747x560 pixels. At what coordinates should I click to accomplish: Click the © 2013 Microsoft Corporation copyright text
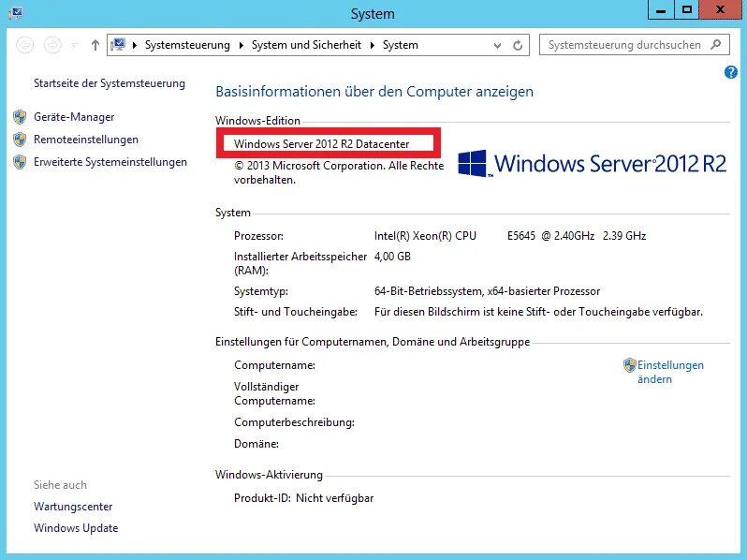[x=339, y=172]
